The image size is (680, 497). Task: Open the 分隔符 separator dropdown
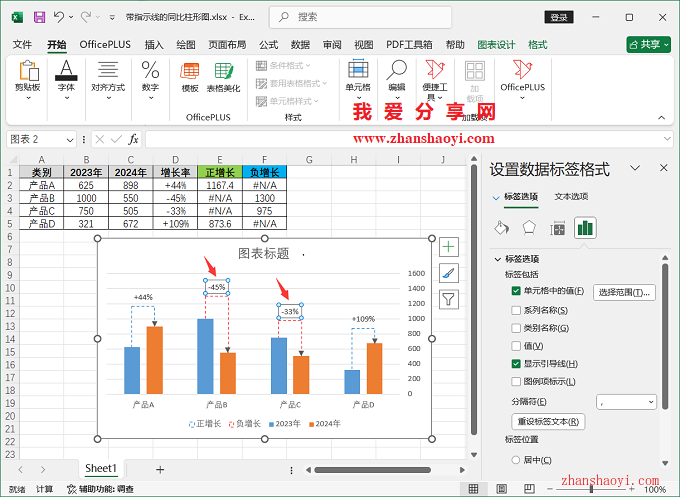627,401
